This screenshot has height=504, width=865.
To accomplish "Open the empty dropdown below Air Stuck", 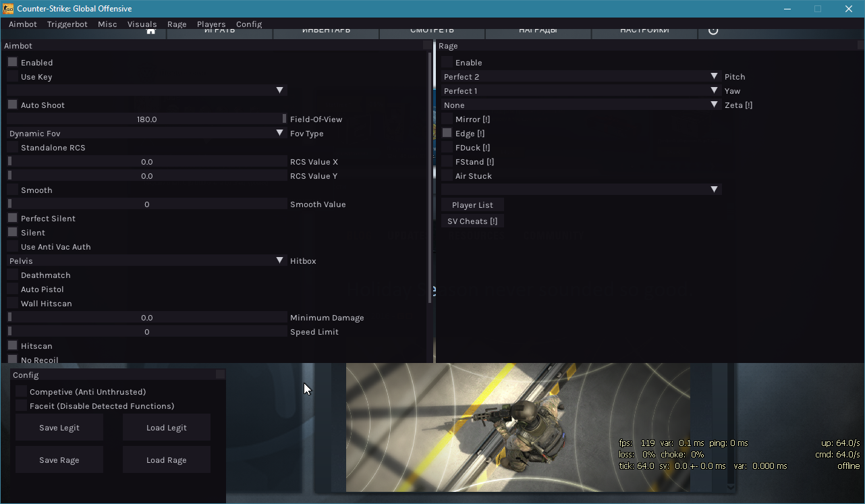I will (x=582, y=190).
